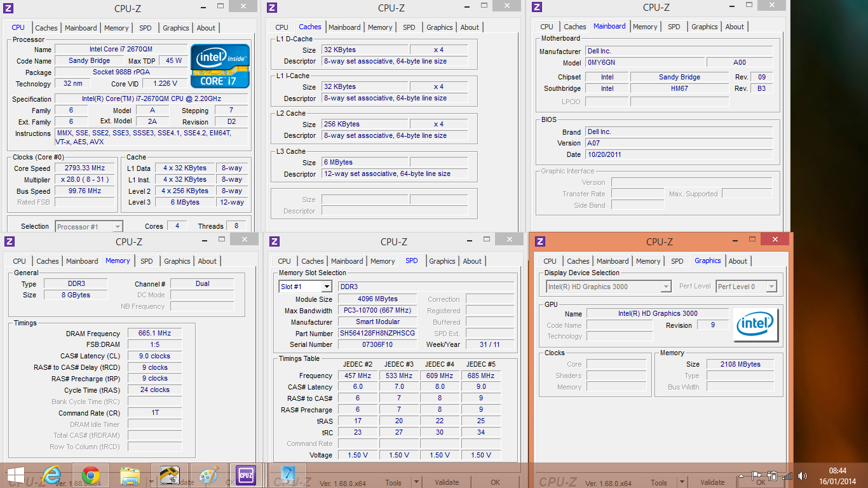The height and width of the screenshot is (488, 868).
Task: Click the Serial Number value 07306F10
Action: pyautogui.click(x=377, y=344)
